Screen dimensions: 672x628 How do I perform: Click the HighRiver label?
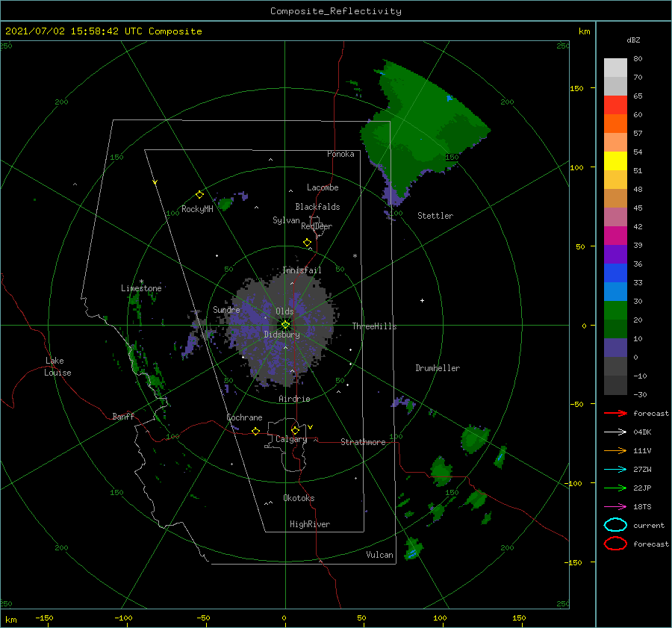[x=310, y=525]
